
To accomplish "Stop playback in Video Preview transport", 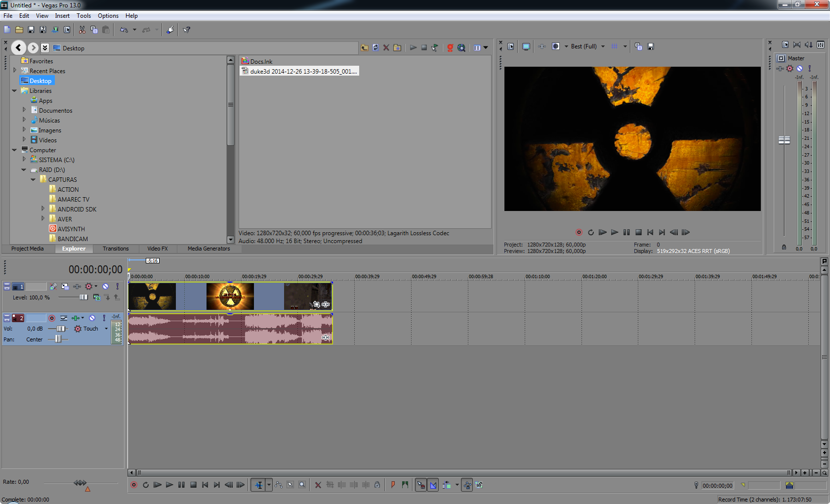I will [638, 232].
